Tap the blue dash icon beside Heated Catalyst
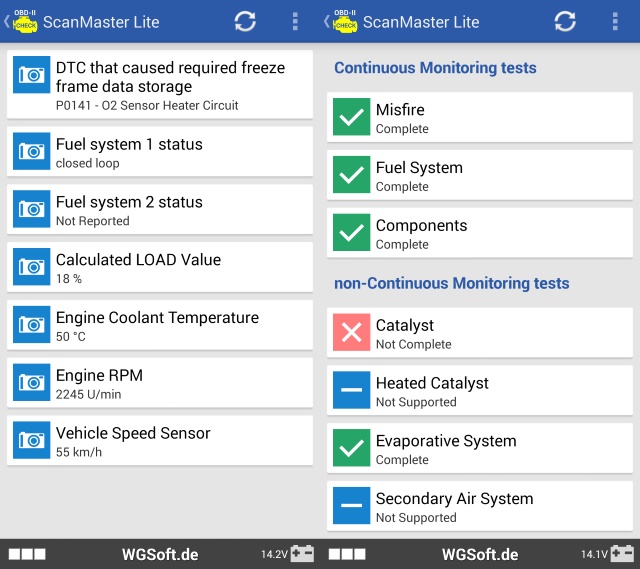The height and width of the screenshot is (569, 640). click(351, 391)
